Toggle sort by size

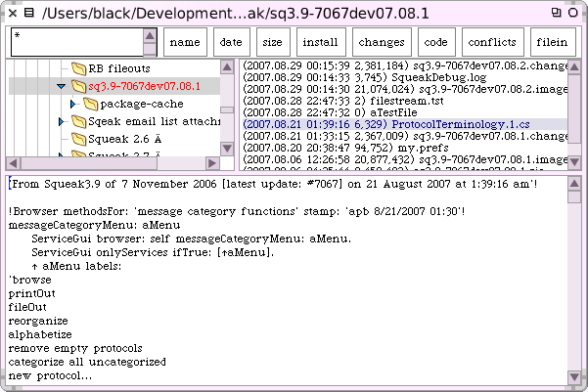click(273, 43)
